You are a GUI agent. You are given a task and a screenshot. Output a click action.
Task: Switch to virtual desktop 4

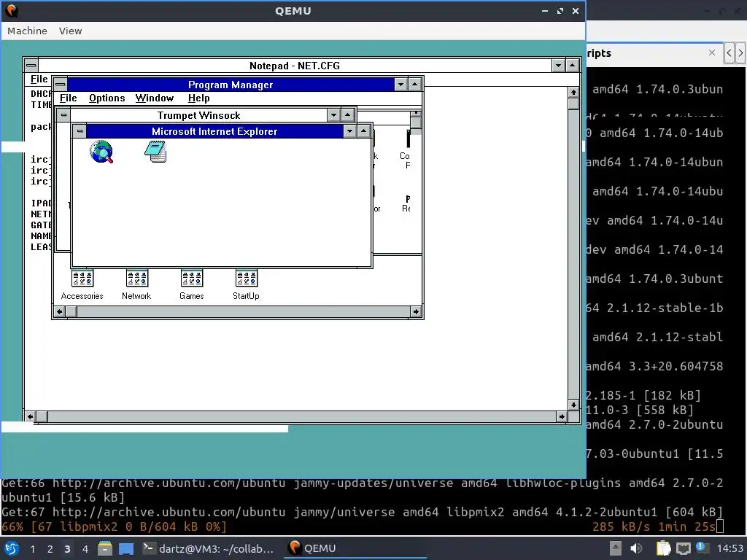85,548
